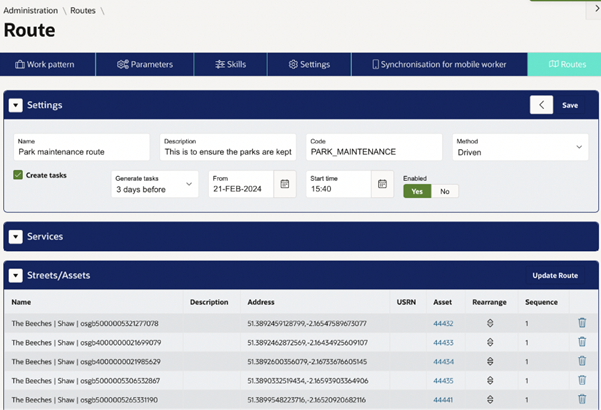Collapse the Settings section

tap(15, 105)
